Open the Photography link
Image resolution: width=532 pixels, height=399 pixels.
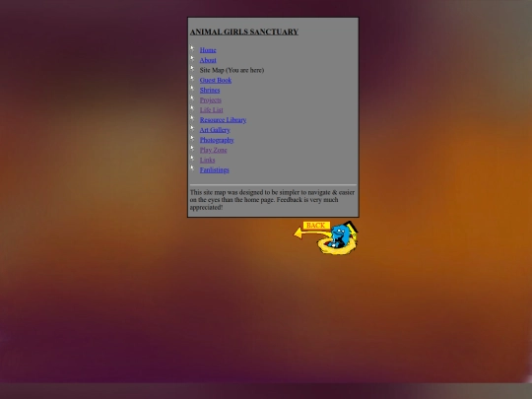217,140
